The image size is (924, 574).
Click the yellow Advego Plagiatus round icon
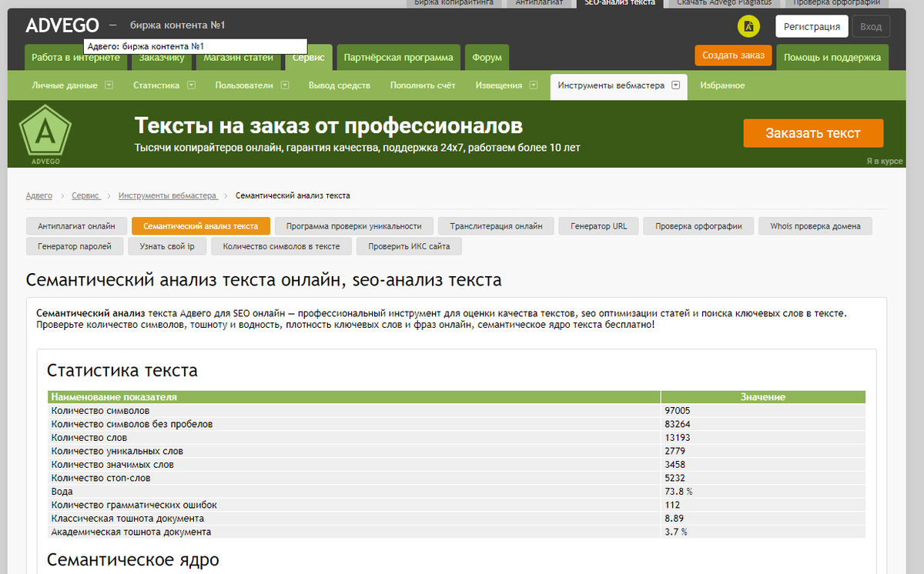tap(748, 26)
